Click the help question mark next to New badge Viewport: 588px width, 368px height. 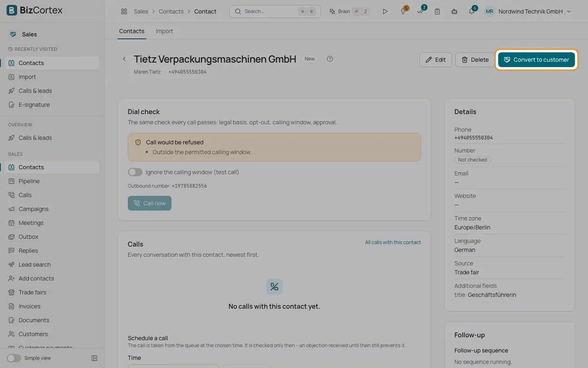pos(330,59)
